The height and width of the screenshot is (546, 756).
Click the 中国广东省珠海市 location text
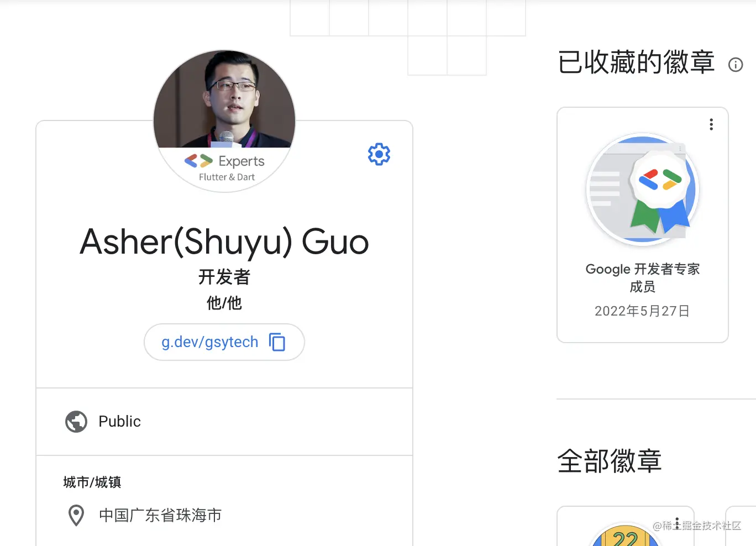tap(160, 515)
